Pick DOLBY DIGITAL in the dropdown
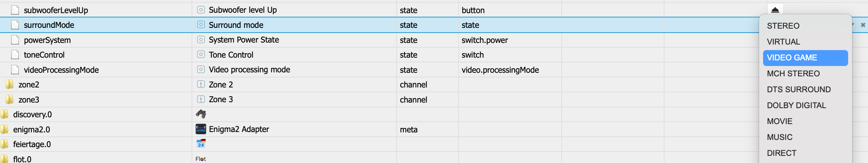The width and height of the screenshot is (868, 163). point(796,105)
